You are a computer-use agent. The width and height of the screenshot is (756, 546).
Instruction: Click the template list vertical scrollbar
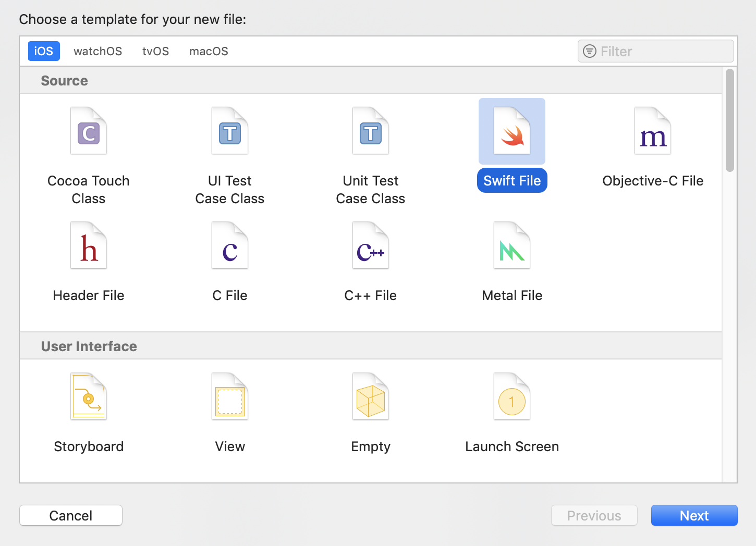coord(730,120)
